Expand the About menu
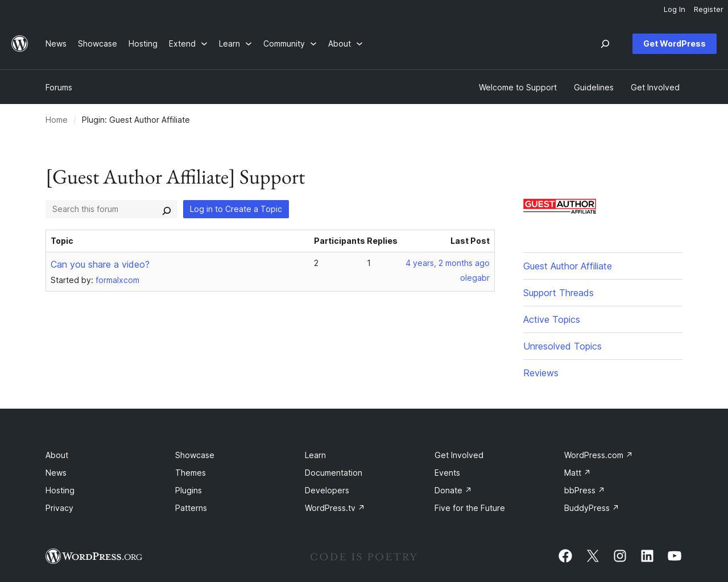The width and height of the screenshot is (728, 582). pyautogui.click(x=345, y=44)
